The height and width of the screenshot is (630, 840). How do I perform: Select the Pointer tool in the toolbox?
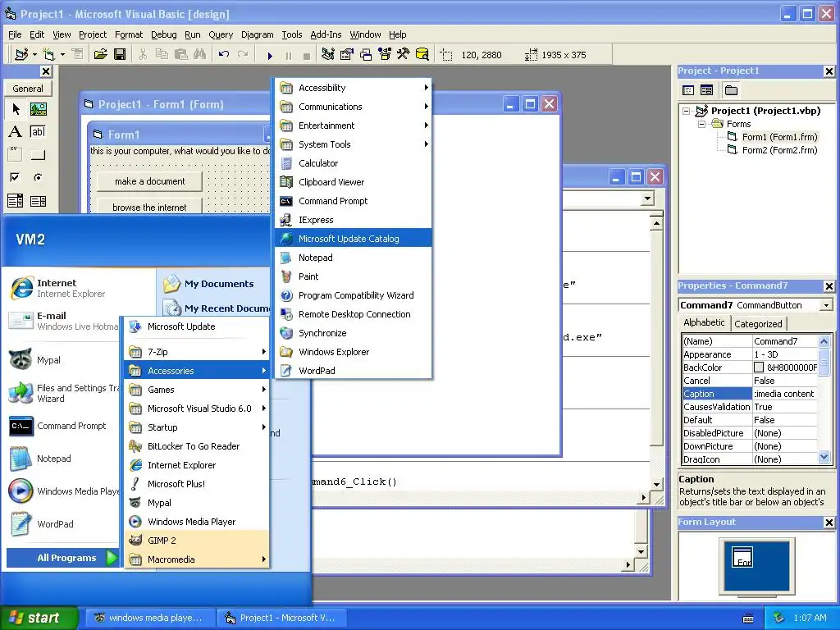click(x=15, y=109)
